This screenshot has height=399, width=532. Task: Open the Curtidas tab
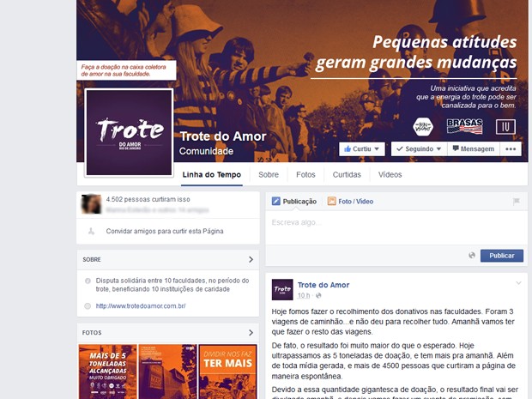click(x=347, y=175)
